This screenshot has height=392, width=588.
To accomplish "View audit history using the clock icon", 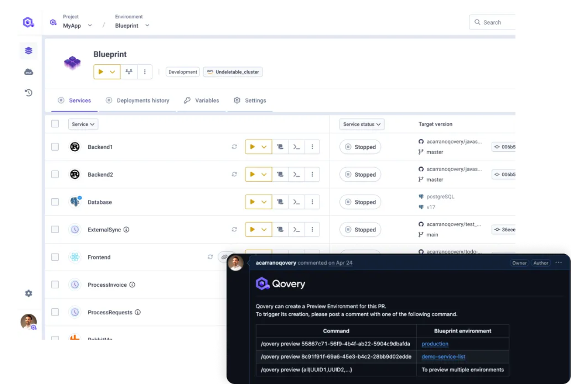I will (x=28, y=93).
